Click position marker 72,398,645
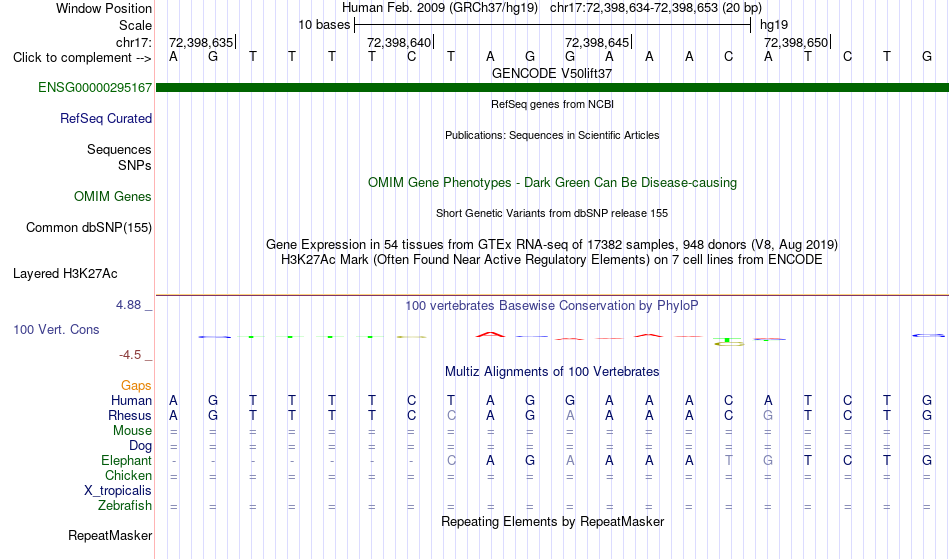The width and height of the screenshot is (950, 559). 597,42
